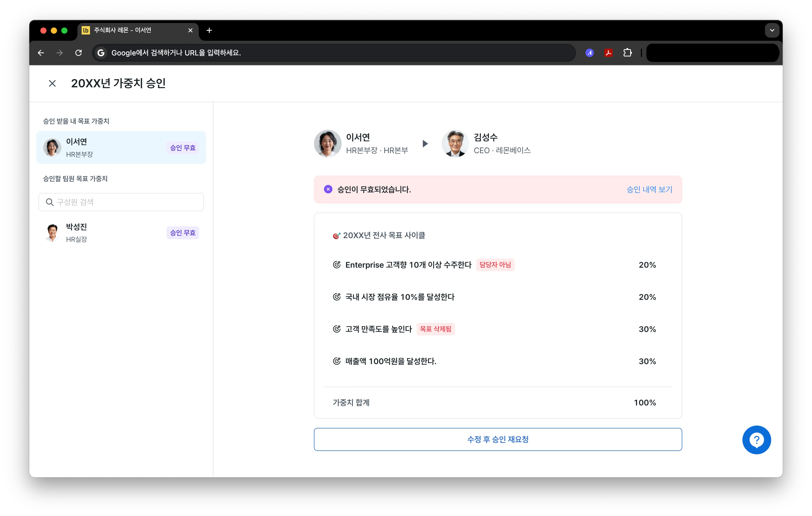Close the 주식회사 레몬 browser tab

point(190,30)
